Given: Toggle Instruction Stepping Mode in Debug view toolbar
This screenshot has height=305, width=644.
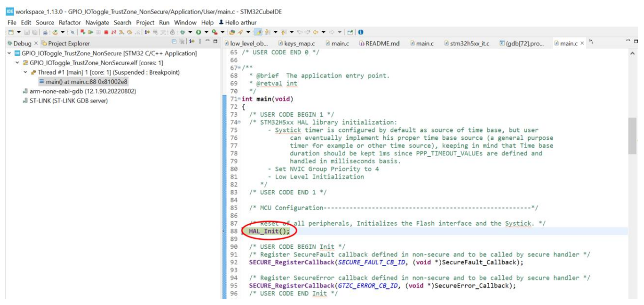Looking at the screenshot, I should (192, 42).
